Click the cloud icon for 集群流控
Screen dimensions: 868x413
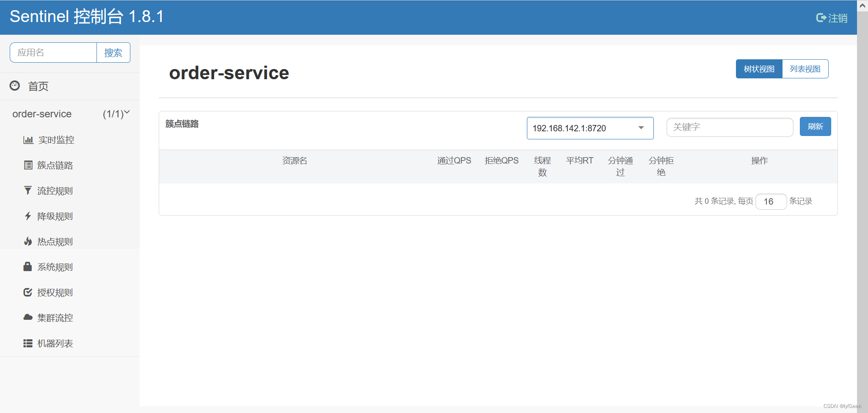coord(28,317)
